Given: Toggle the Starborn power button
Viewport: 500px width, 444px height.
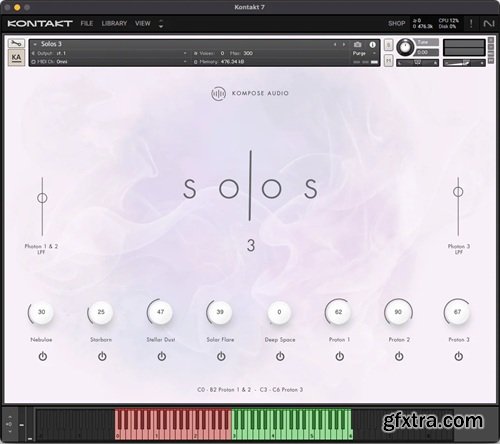Looking at the screenshot, I should (x=102, y=356).
